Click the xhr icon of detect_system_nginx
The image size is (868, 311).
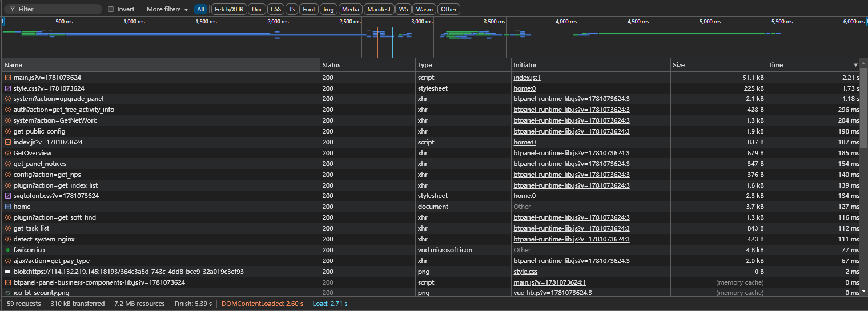8,239
